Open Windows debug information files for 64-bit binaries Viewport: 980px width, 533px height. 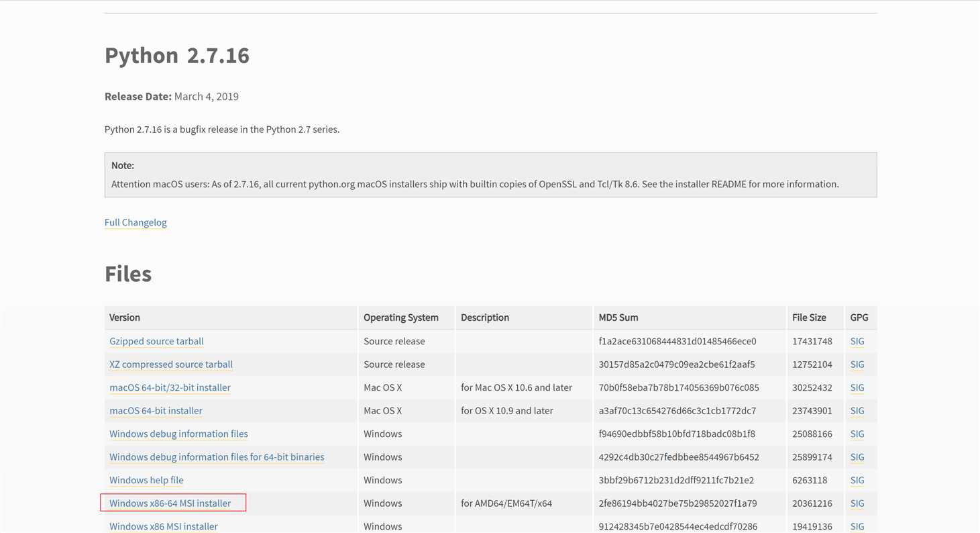pos(217,457)
